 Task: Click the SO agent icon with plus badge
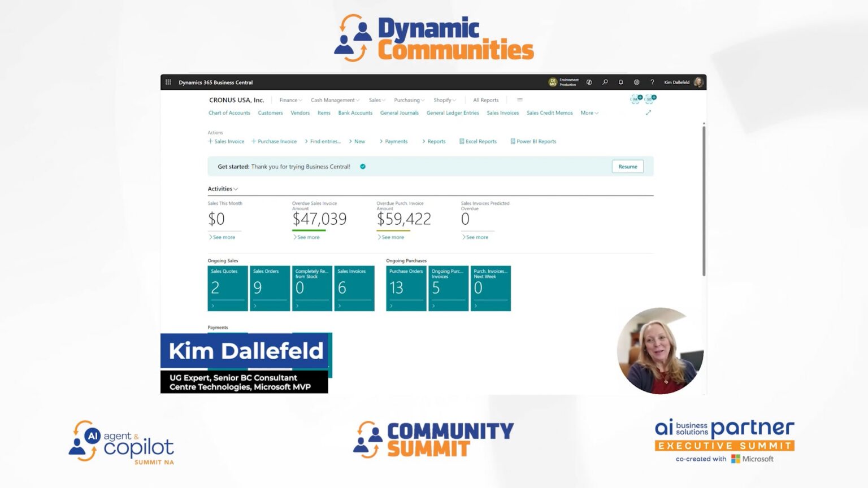point(650,99)
